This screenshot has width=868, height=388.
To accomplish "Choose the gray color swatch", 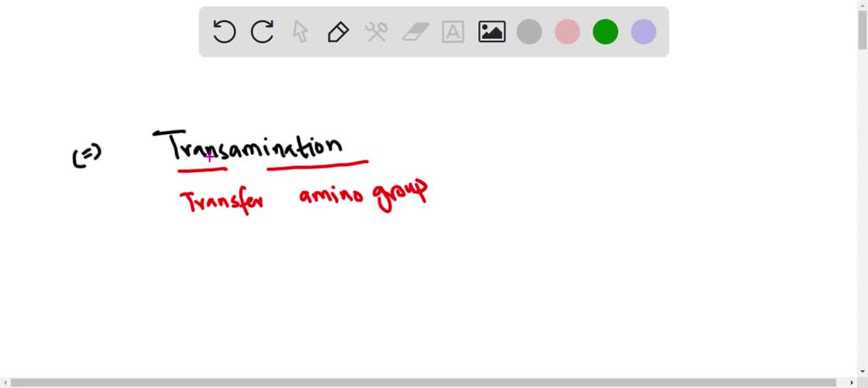I will 530,32.
